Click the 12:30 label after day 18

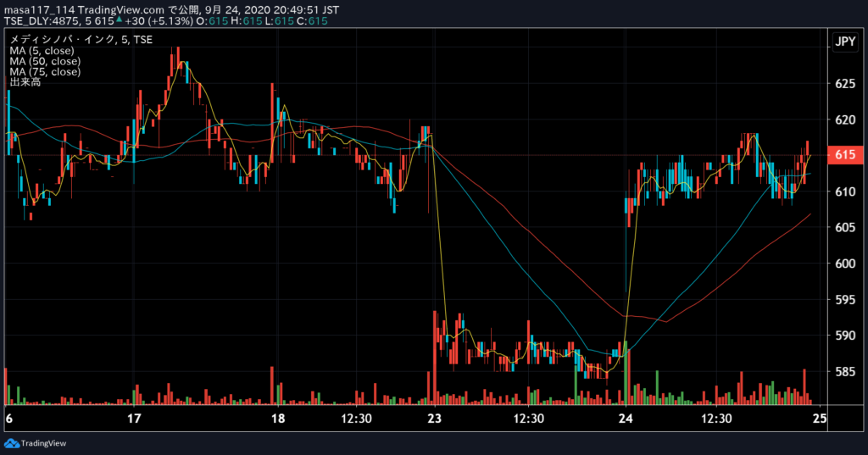[357, 419]
